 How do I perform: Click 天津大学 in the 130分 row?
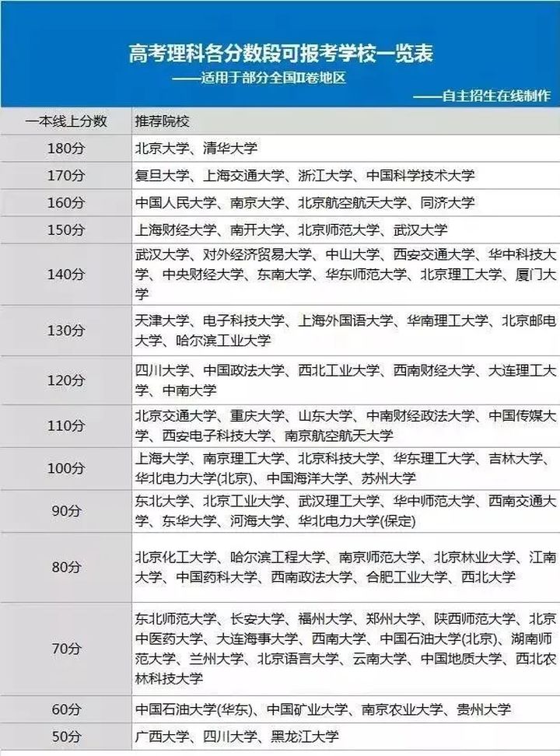[162, 320]
